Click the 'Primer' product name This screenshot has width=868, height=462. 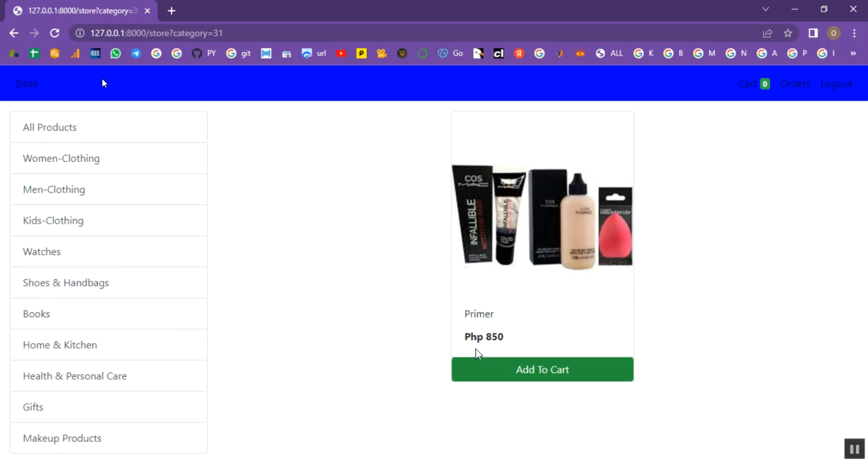479,314
